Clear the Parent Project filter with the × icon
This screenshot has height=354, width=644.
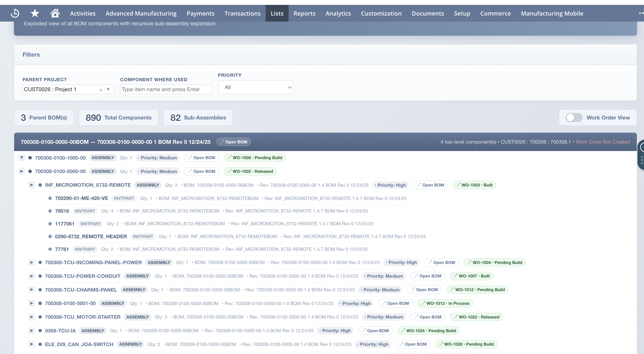click(x=101, y=90)
